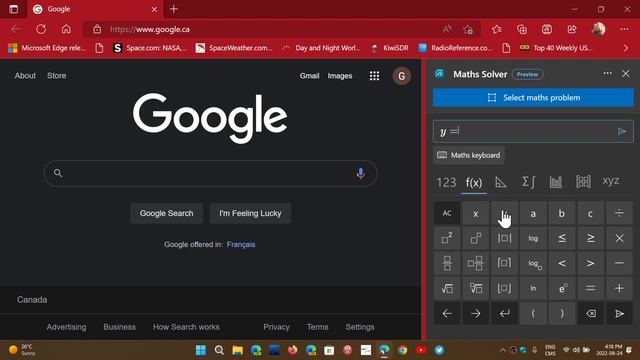Open Maths Solver more options menu

tap(607, 73)
